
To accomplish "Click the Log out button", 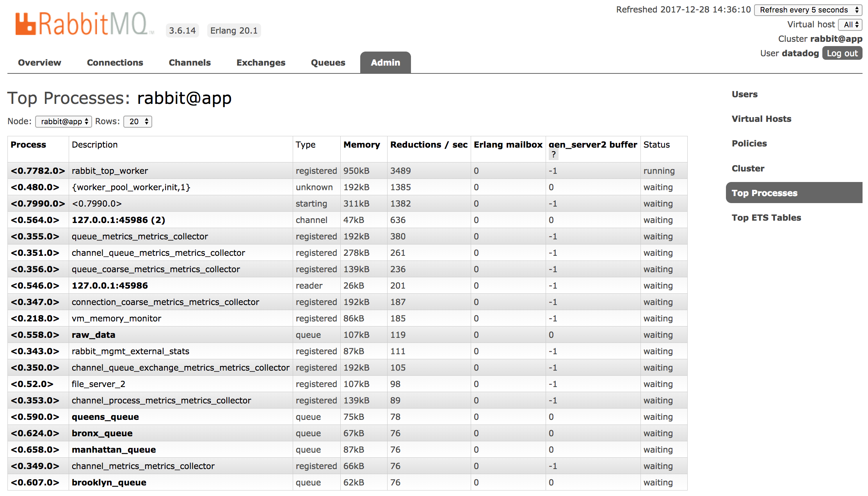I will coord(842,53).
